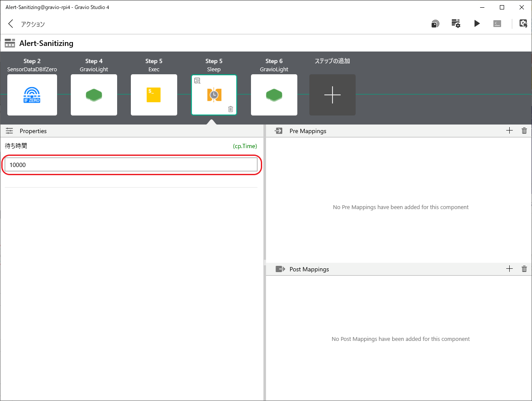Open the debug console icon
Screen dimensions: 532x401
[x=497, y=24]
